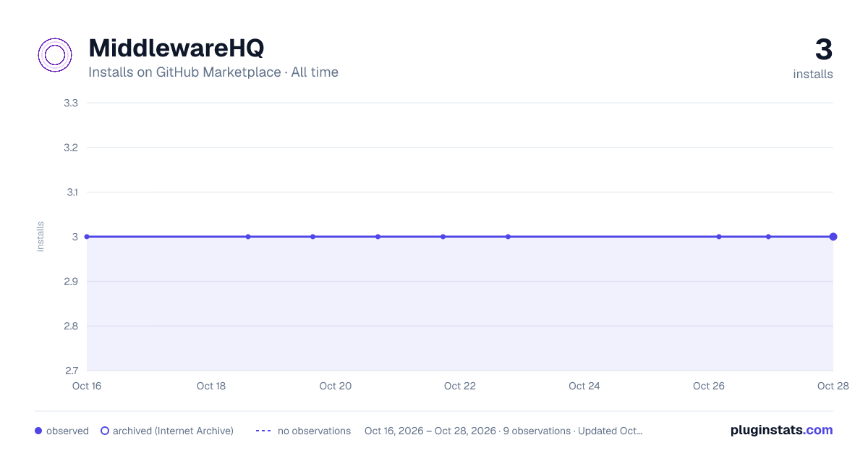Click the hollow 'archived' legend circle
868x456 pixels.
tap(105, 431)
